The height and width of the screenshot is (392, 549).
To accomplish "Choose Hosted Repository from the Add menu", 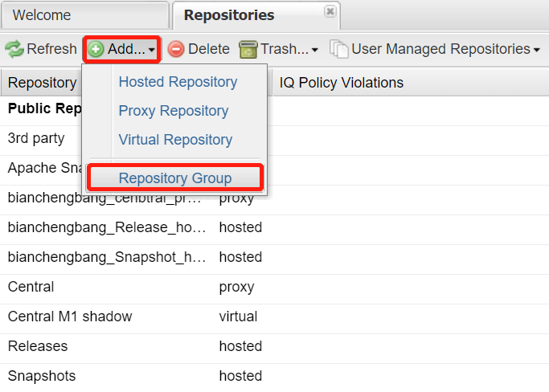I will [x=178, y=82].
